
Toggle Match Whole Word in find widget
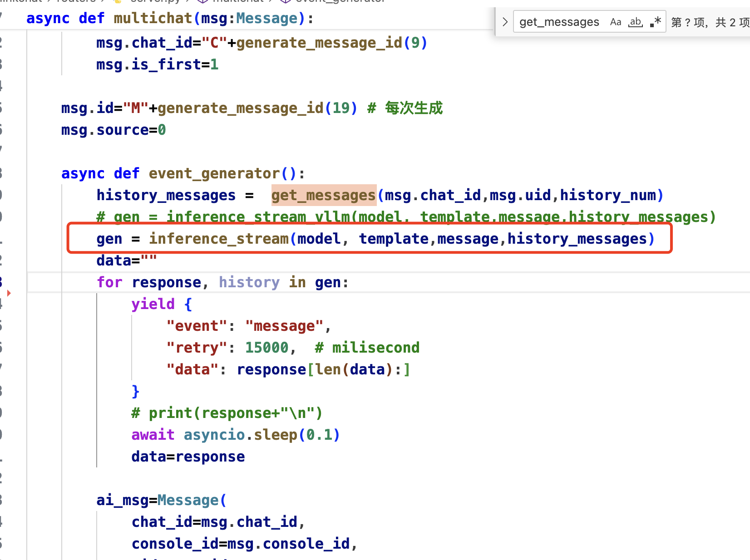pyautogui.click(x=636, y=22)
